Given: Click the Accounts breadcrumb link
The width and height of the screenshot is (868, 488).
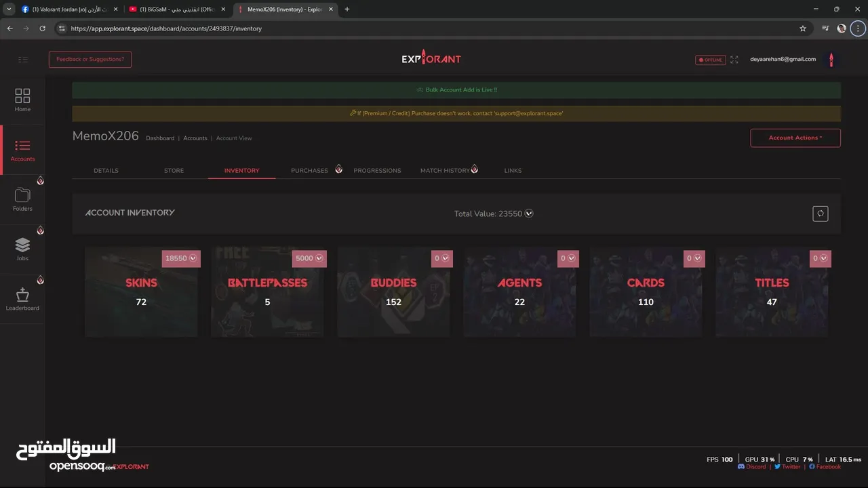Looking at the screenshot, I should [195, 138].
